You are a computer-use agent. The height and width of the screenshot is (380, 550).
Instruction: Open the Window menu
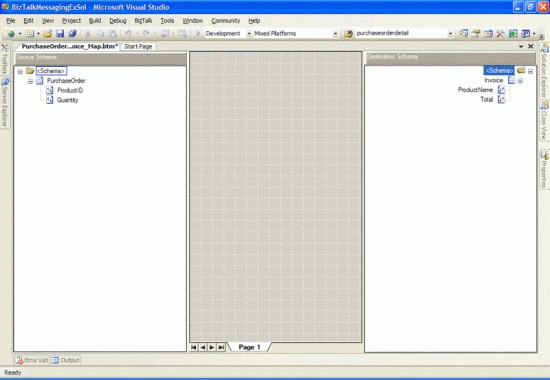tap(193, 21)
